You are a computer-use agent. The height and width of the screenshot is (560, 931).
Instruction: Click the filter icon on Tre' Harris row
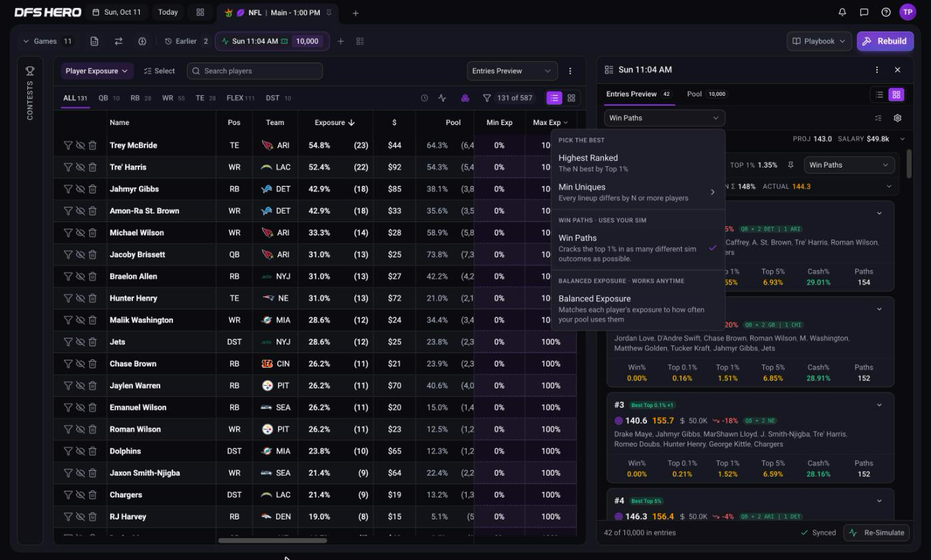[x=68, y=167]
